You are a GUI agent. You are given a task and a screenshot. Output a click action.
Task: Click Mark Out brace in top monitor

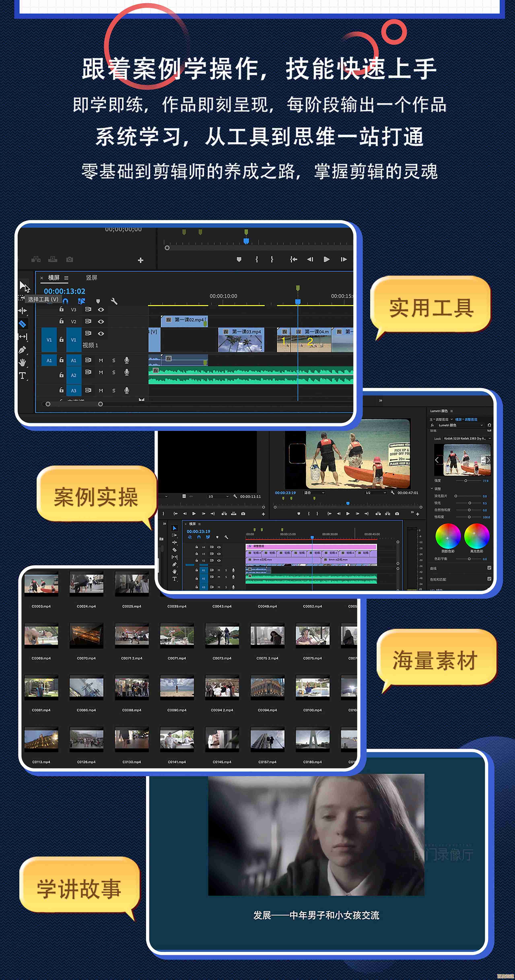pos(272,259)
